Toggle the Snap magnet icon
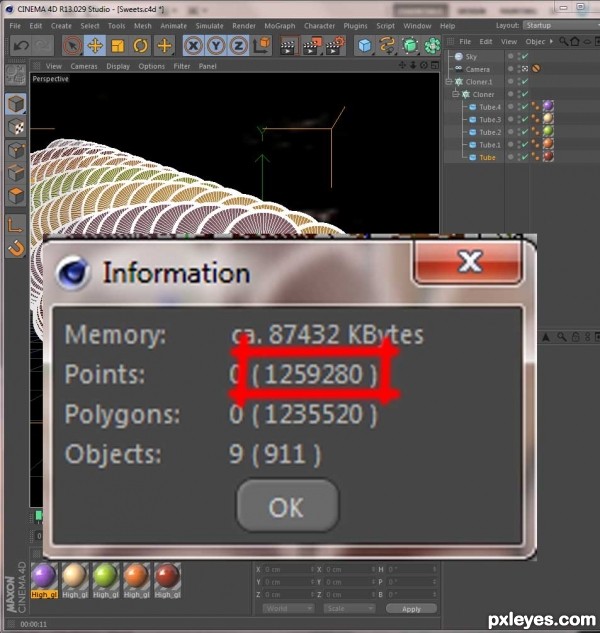This screenshot has width=600, height=633. point(16,247)
